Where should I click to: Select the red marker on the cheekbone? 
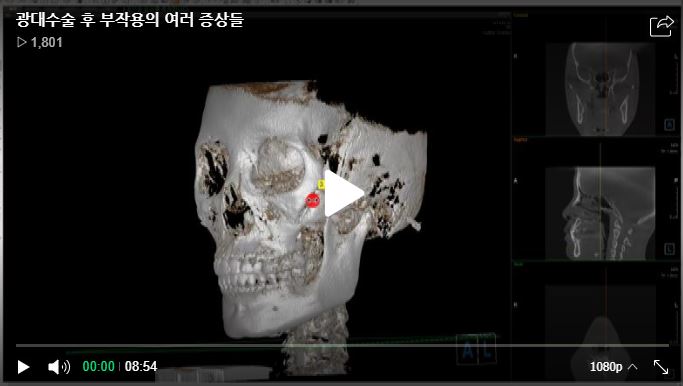click(x=312, y=200)
